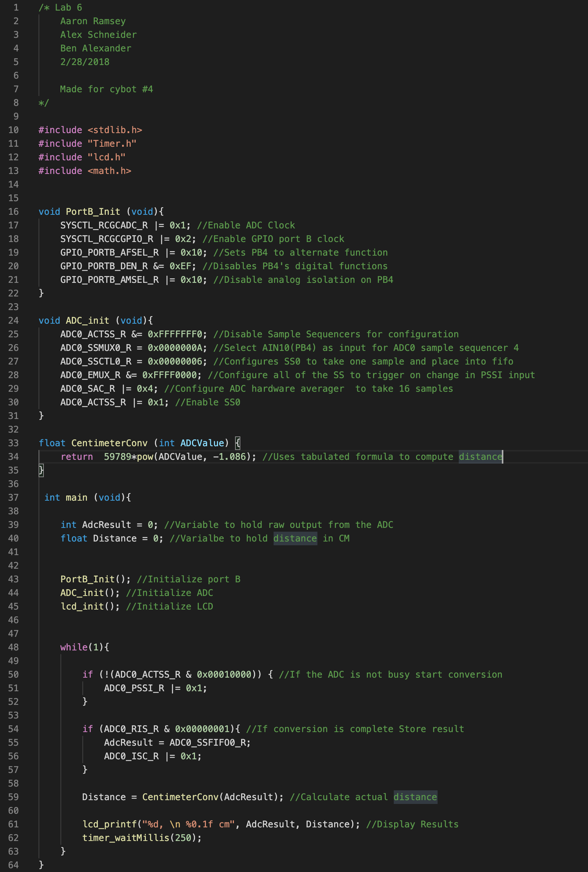Click the float Distance declaration
This screenshot has width=588, height=872.
click(x=112, y=538)
